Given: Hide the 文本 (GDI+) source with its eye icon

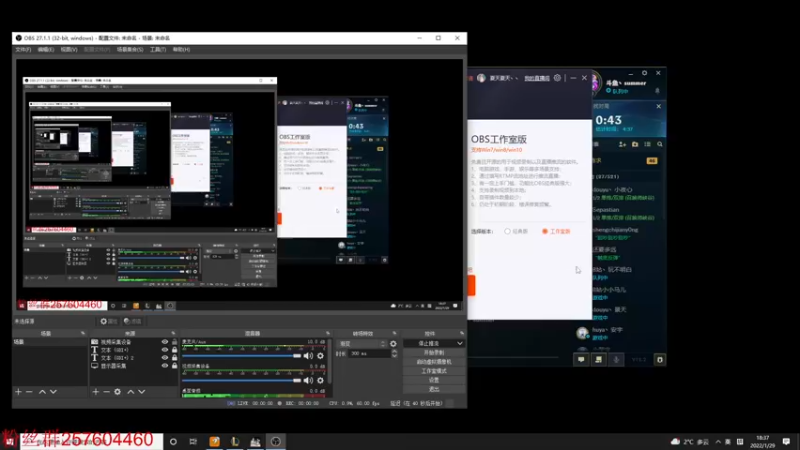Looking at the screenshot, I should (165, 350).
